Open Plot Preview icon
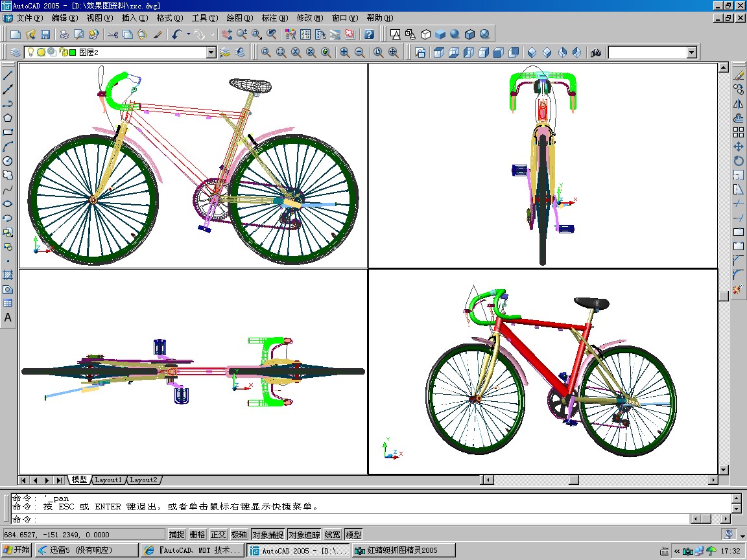The height and width of the screenshot is (560, 747). (x=78, y=34)
